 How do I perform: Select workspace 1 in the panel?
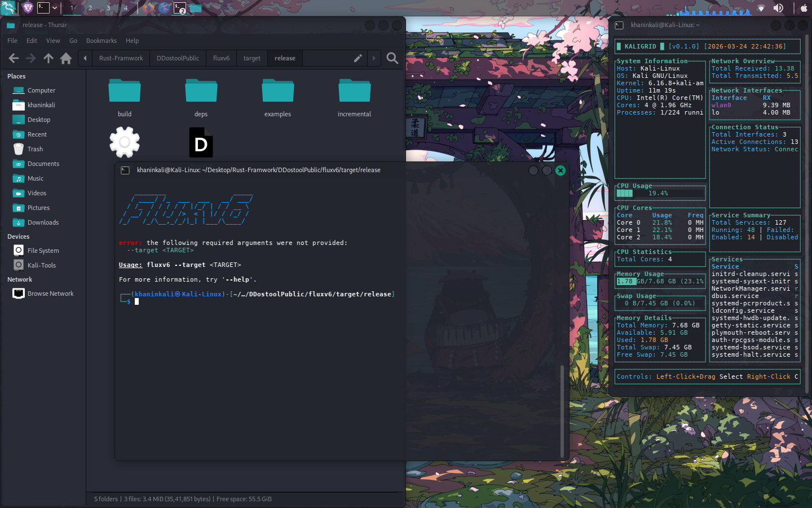[72, 8]
